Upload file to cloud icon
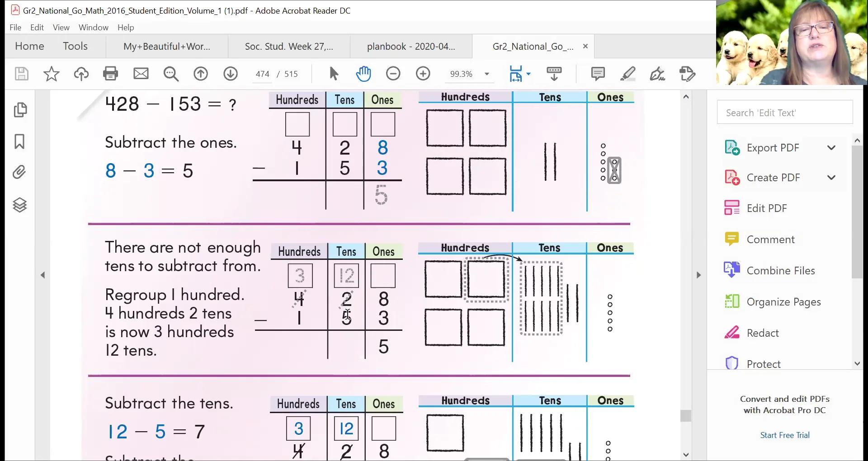 [81, 74]
